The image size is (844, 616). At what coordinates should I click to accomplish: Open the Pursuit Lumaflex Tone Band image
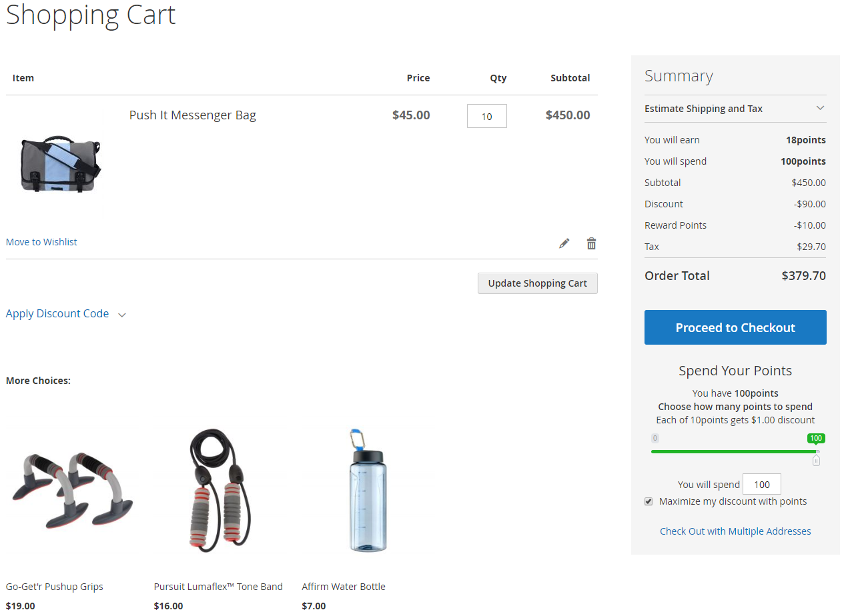click(x=220, y=490)
